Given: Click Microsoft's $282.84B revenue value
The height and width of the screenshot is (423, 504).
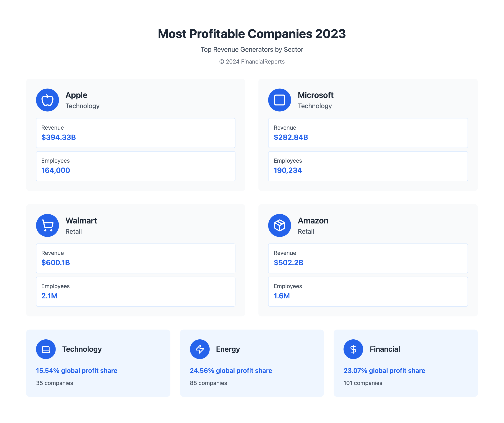Looking at the screenshot, I should (x=291, y=137).
